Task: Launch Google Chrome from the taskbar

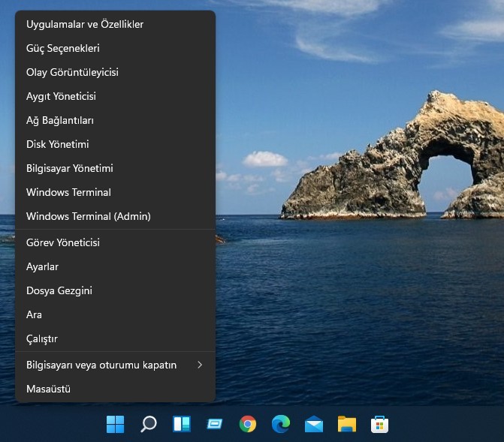Action: 248,425
